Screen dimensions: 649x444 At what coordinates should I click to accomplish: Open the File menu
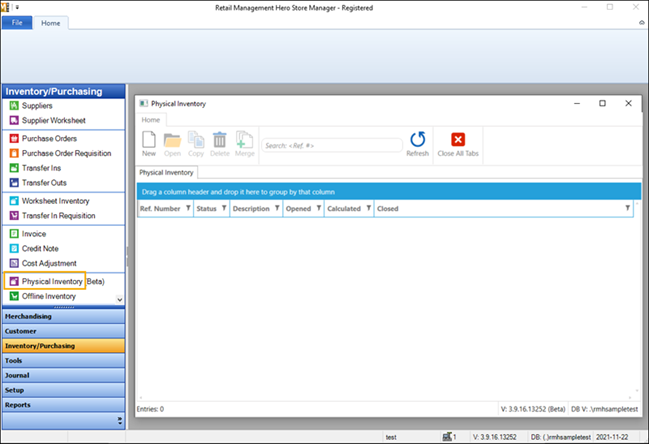click(x=17, y=23)
